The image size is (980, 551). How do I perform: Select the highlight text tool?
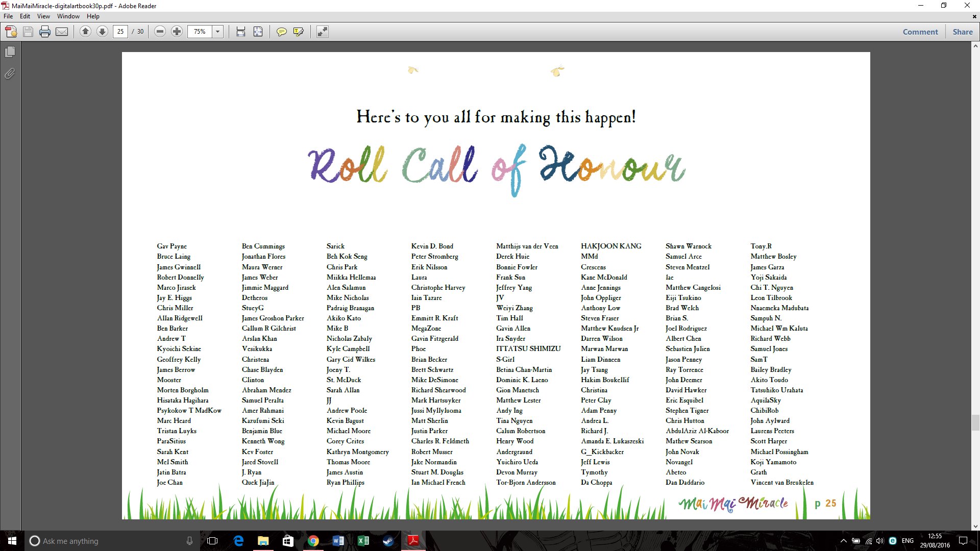point(299,32)
